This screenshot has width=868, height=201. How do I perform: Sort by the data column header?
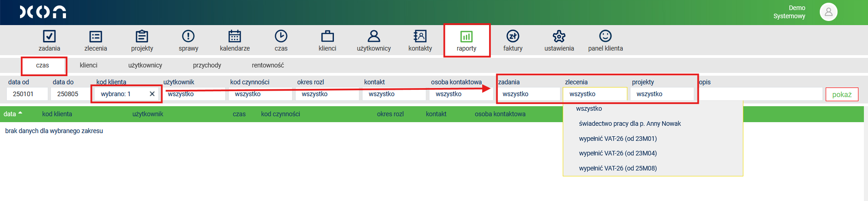pos(10,114)
